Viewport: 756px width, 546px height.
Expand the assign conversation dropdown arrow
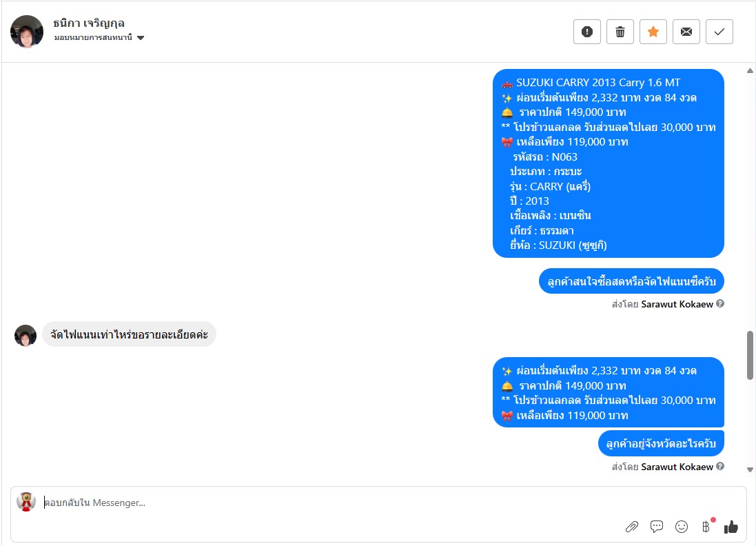click(141, 38)
